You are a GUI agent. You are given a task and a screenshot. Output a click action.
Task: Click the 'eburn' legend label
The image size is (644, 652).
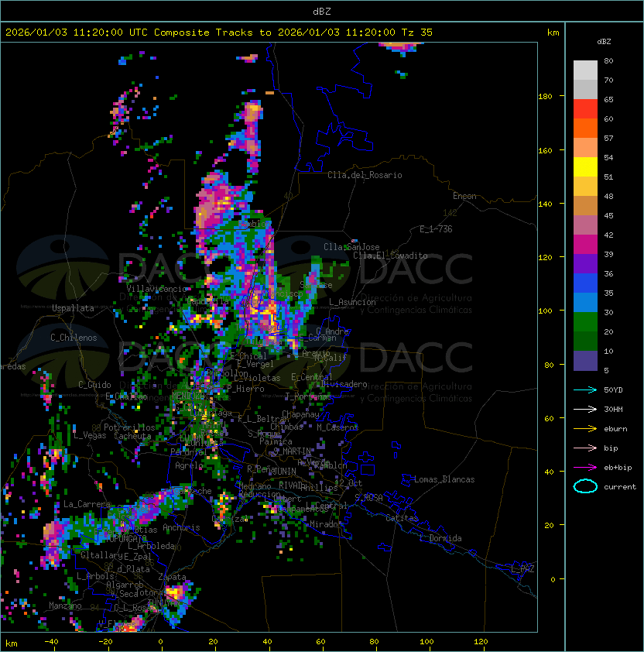click(x=615, y=429)
